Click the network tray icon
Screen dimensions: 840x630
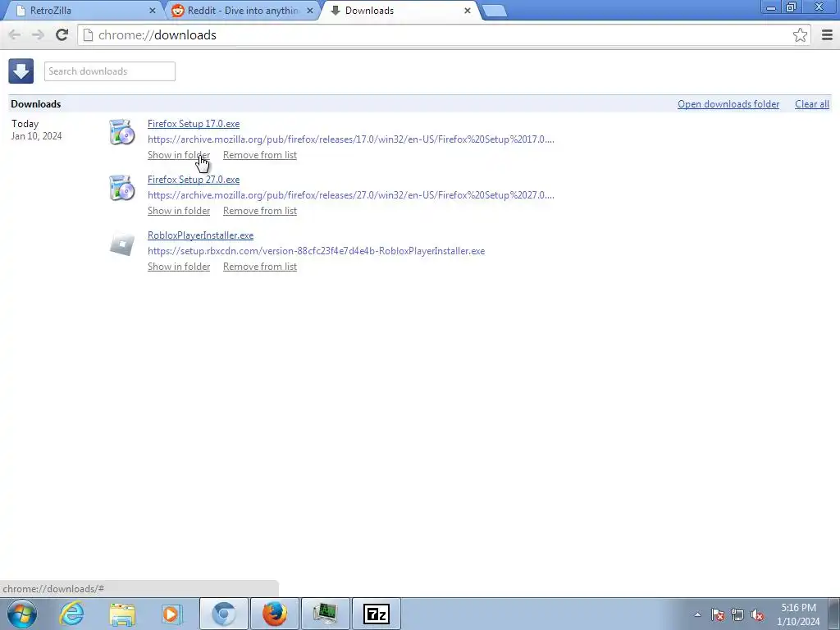coord(737,614)
